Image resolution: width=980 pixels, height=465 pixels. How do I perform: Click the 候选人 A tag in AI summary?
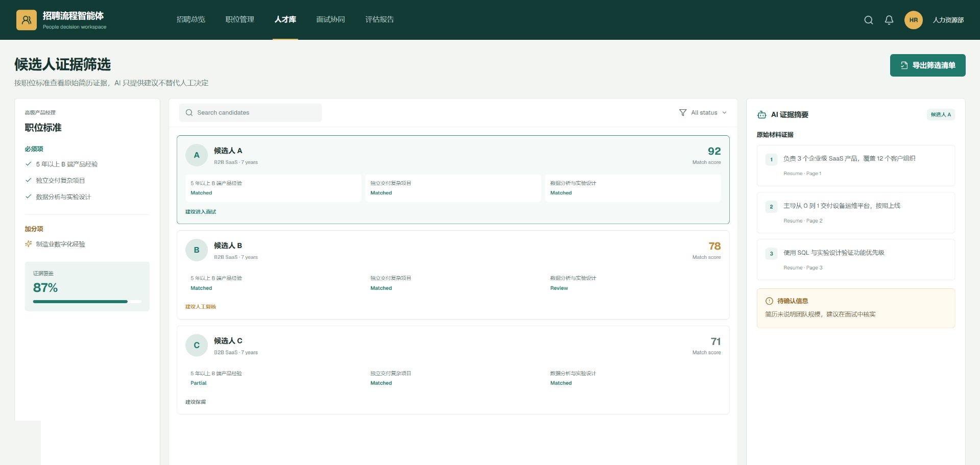pyautogui.click(x=941, y=115)
